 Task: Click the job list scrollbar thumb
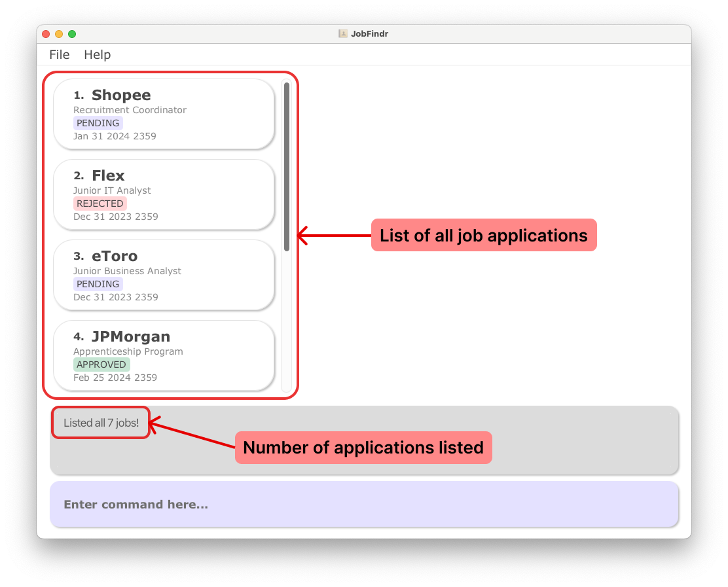287,167
